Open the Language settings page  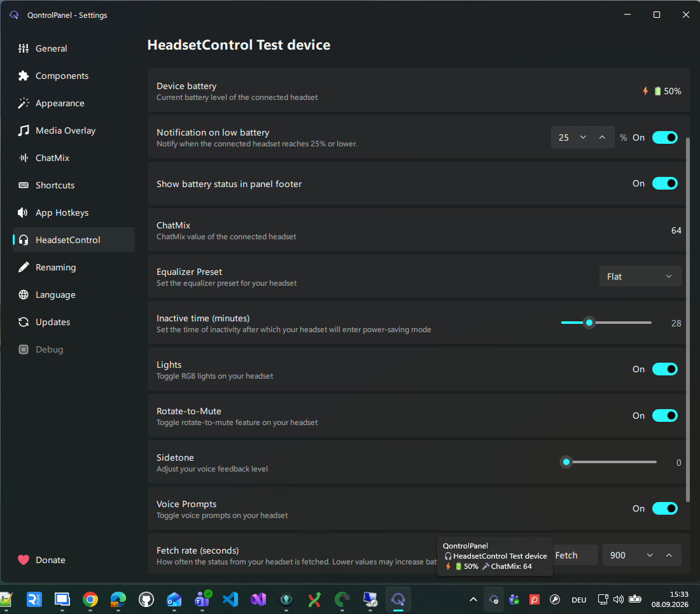point(74,295)
